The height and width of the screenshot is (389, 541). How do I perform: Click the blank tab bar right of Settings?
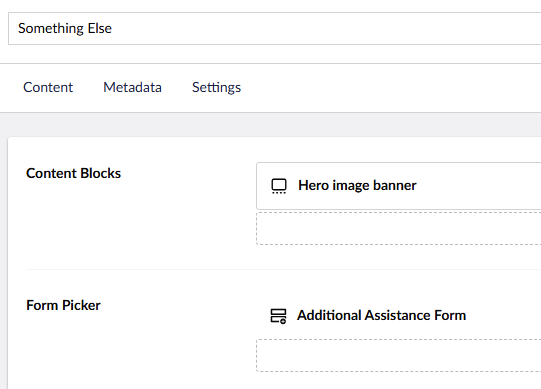click(x=390, y=88)
